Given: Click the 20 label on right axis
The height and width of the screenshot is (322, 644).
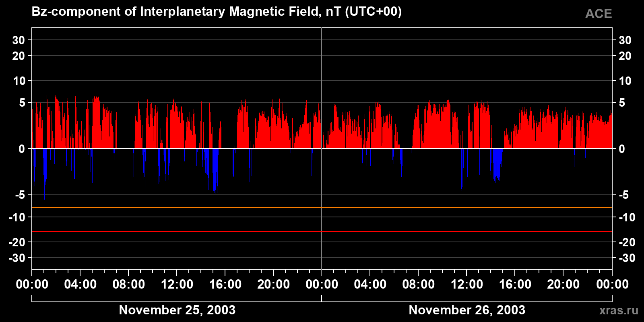Looking at the screenshot, I should coord(625,56).
